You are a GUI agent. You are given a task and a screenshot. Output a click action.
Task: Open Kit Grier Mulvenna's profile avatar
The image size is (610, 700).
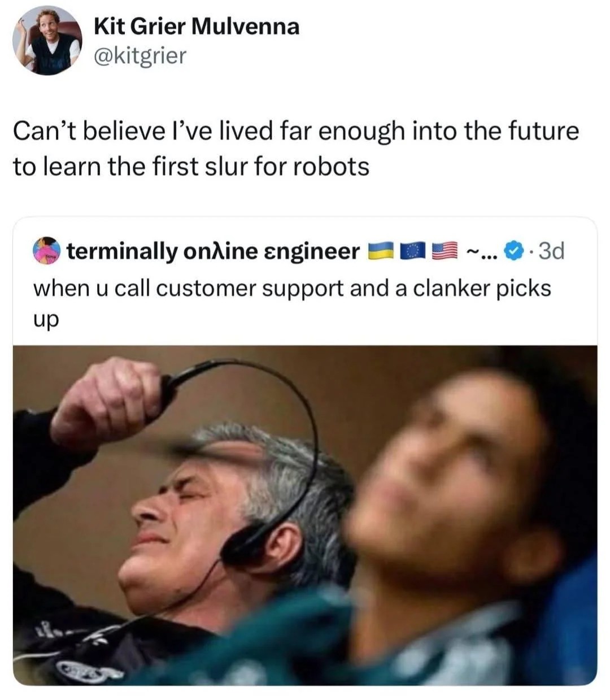pos(47,41)
